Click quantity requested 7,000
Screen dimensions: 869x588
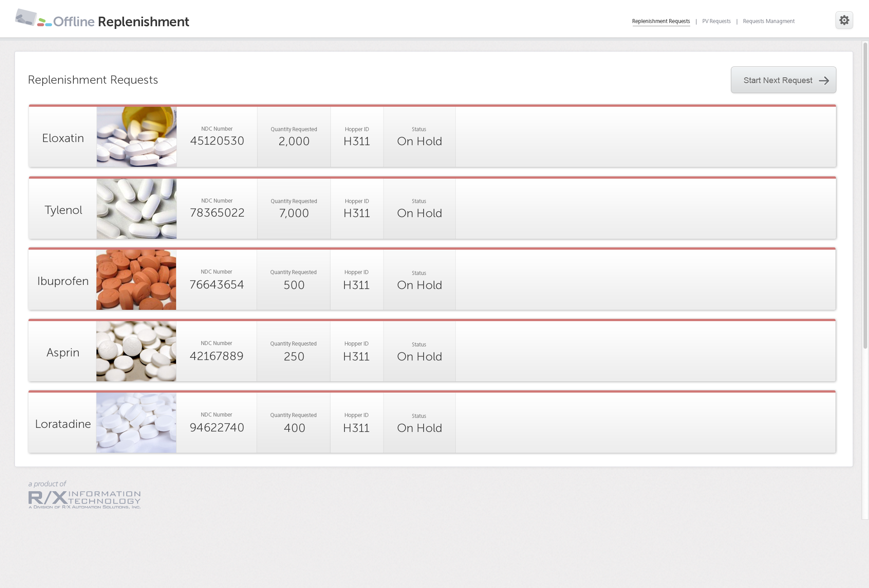(x=294, y=213)
